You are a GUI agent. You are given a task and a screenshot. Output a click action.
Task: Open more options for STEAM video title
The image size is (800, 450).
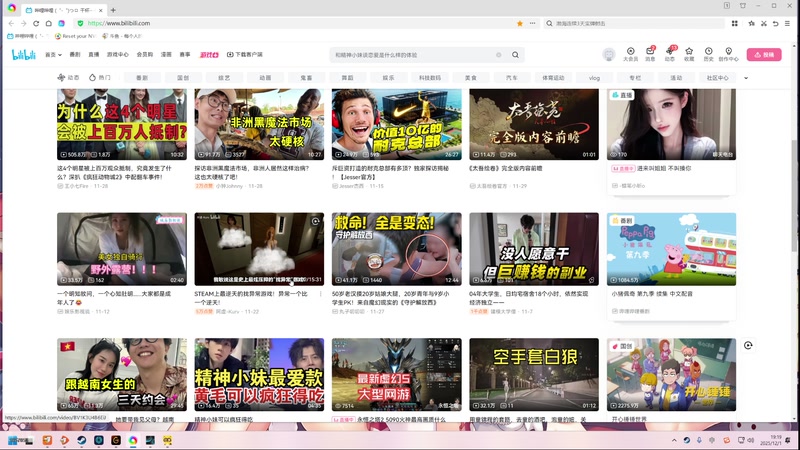(320, 294)
